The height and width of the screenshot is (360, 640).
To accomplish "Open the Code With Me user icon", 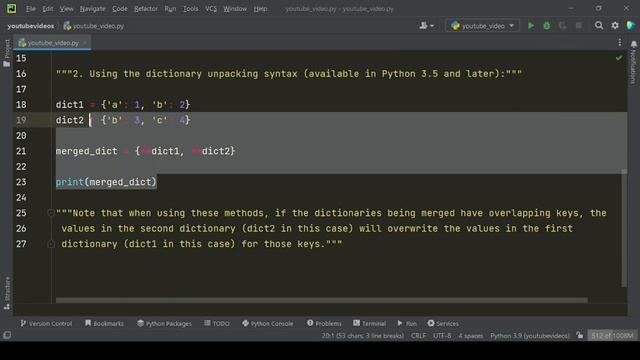I will [x=426, y=26].
